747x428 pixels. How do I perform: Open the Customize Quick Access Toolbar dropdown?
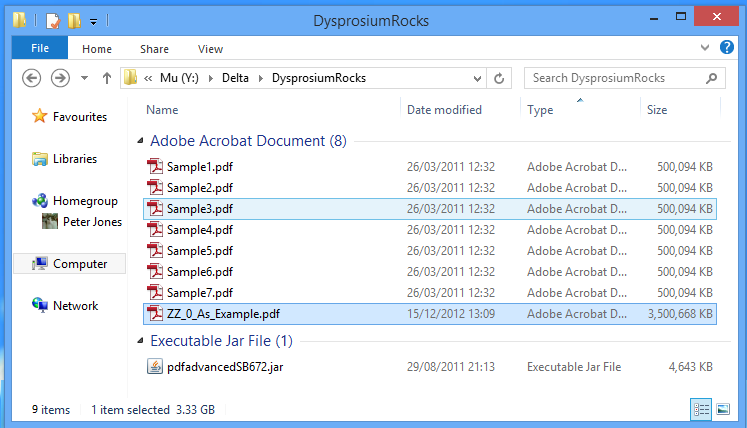click(93, 20)
